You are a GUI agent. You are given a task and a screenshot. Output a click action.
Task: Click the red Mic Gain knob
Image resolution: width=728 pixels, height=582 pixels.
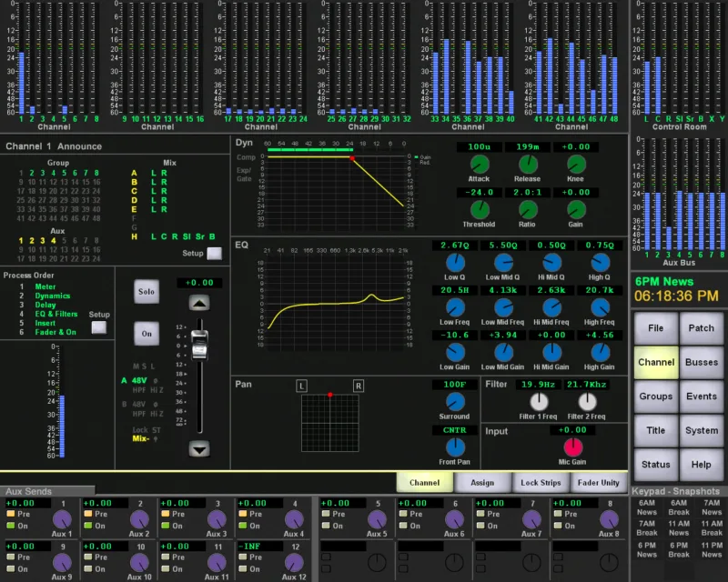click(573, 447)
